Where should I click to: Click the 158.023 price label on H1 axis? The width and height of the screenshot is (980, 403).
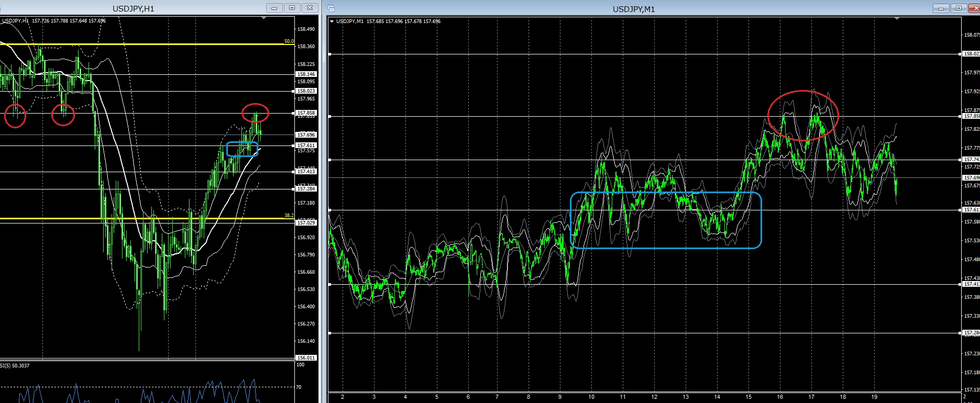point(306,91)
